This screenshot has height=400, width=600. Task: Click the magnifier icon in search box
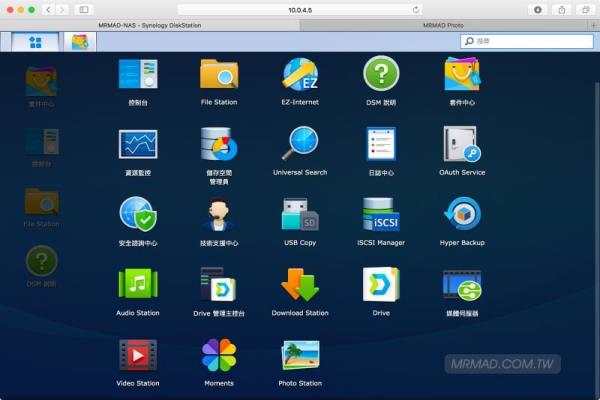(x=469, y=41)
